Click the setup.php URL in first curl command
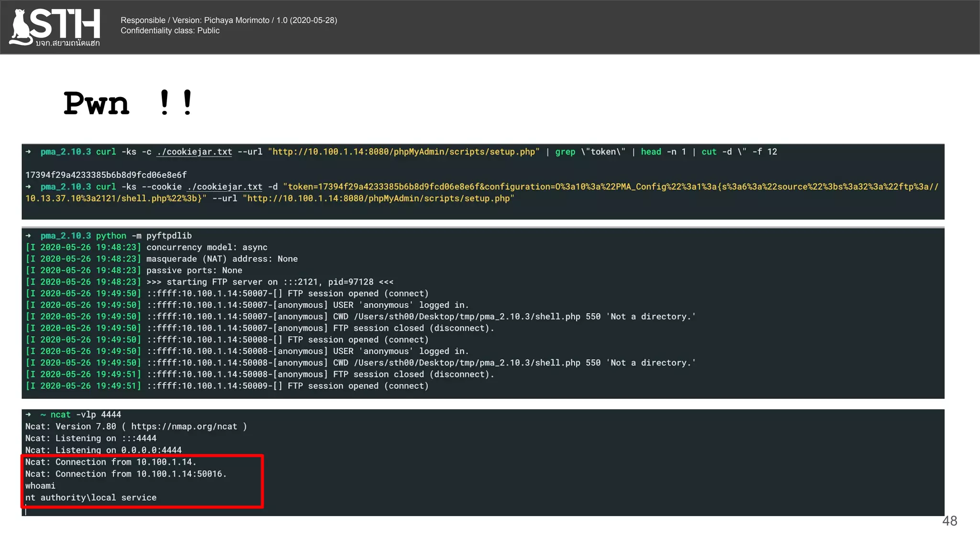 point(403,152)
